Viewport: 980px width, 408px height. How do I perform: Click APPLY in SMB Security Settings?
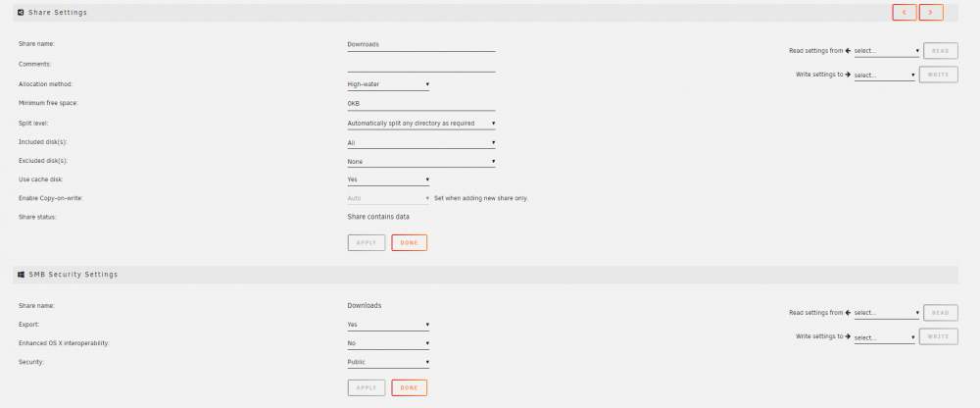click(367, 388)
